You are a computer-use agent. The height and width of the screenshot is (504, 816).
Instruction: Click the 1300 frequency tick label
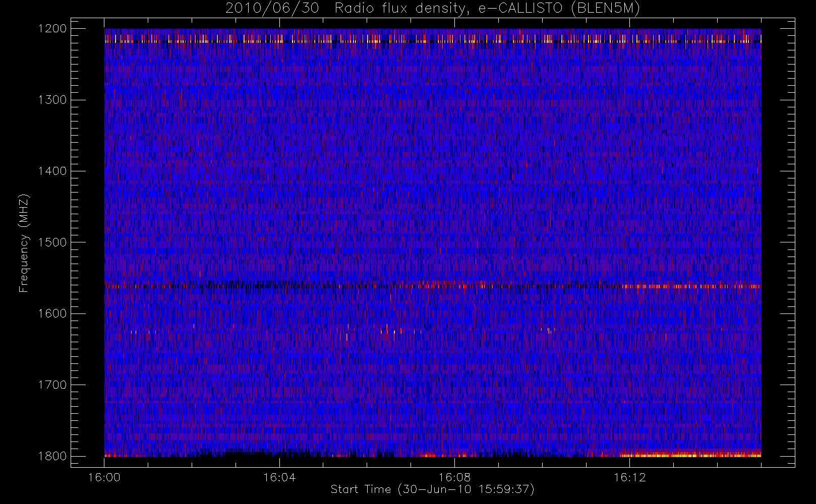pyautogui.click(x=52, y=100)
